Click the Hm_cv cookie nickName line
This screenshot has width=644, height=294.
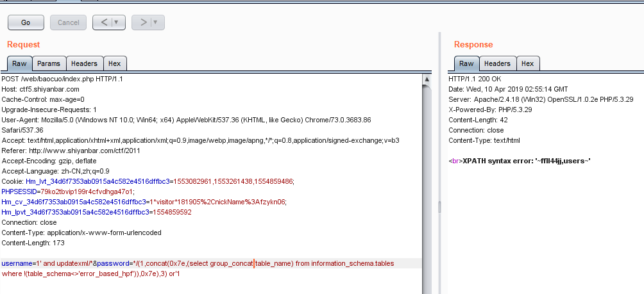point(144,202)
